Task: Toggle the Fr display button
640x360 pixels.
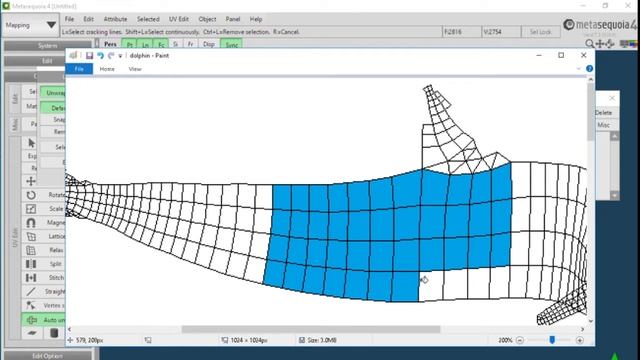Action: point(191,44)
